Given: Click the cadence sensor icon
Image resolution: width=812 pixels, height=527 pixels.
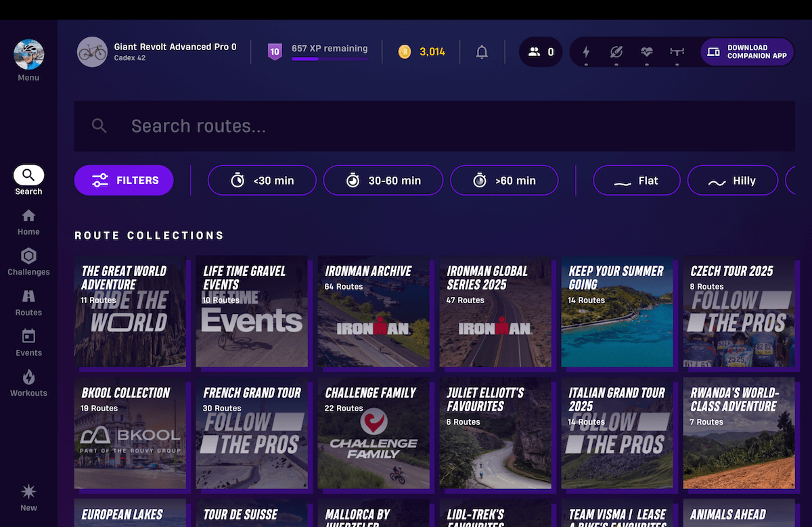Looking at the screenshot, I should pyautogui.click(x=616, y=52).
